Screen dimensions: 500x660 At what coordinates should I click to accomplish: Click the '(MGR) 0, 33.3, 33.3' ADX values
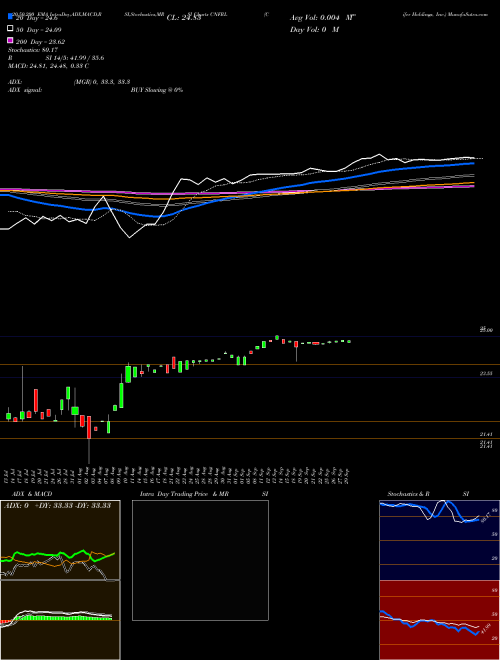[x=102, y=82]
